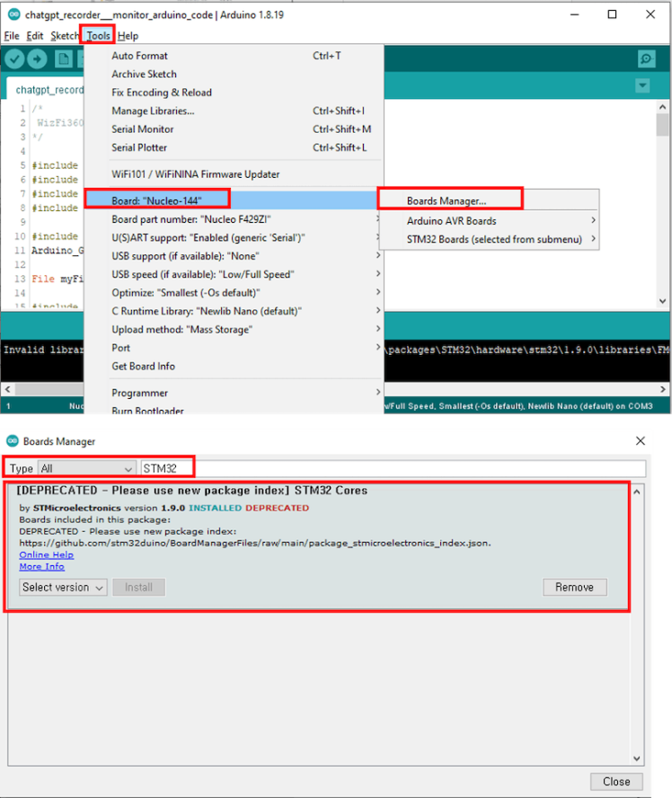Click the editor vertical scrollbar thumb
The width and height of the screenshot is (672, 798).
click(662, 125)
